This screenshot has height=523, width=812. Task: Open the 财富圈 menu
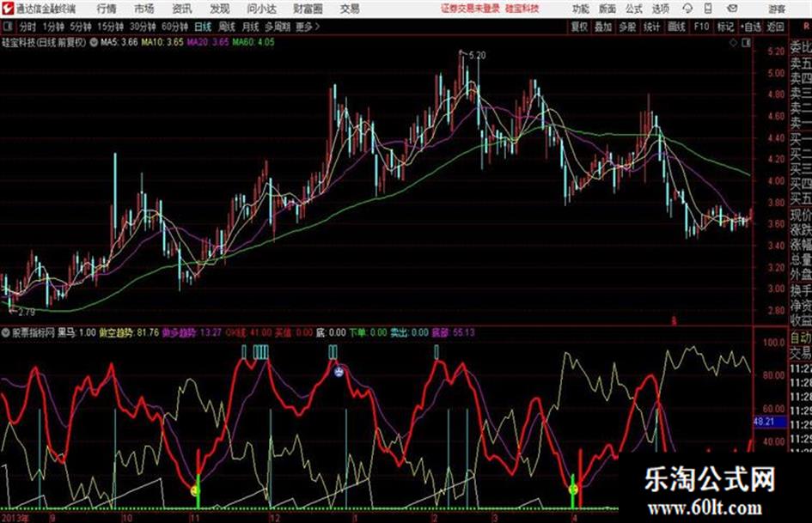(x=308, y=9)
